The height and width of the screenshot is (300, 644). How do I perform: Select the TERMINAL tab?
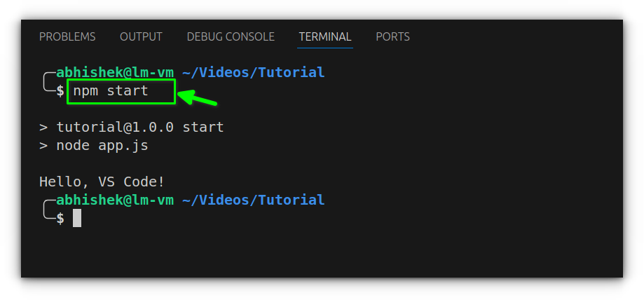point(325,36)
